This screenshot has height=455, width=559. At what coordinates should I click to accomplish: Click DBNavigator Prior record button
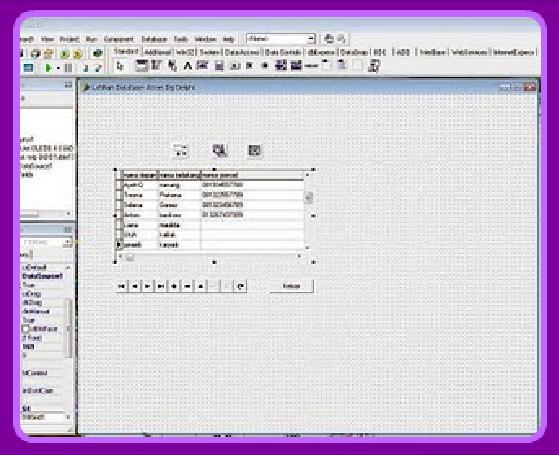135,286
